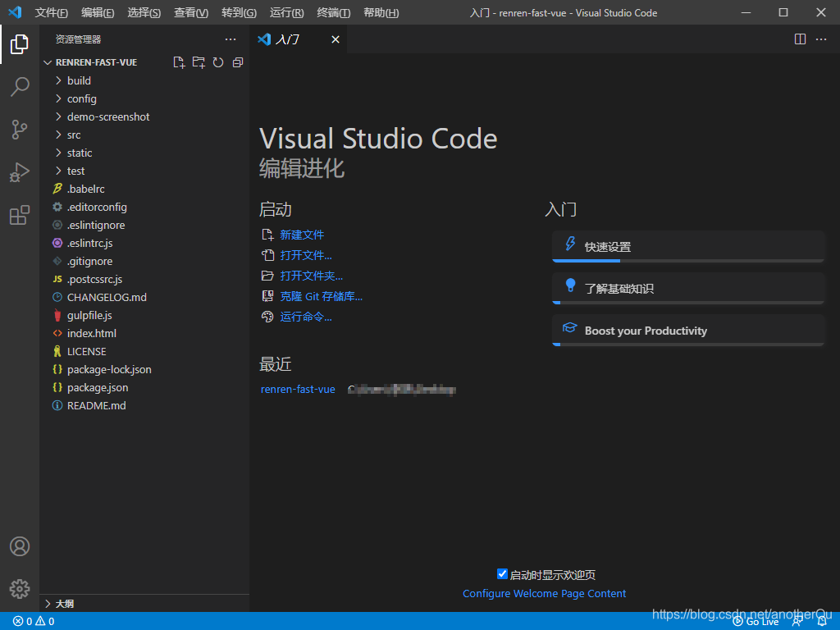
Task: Open the 查看(V) menu
Action: [191, 12]
